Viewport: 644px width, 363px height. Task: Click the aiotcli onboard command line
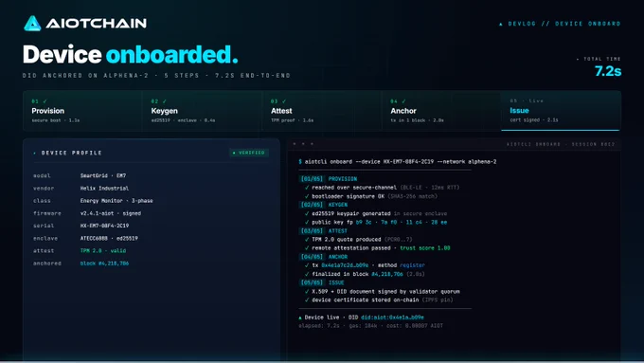398,162
